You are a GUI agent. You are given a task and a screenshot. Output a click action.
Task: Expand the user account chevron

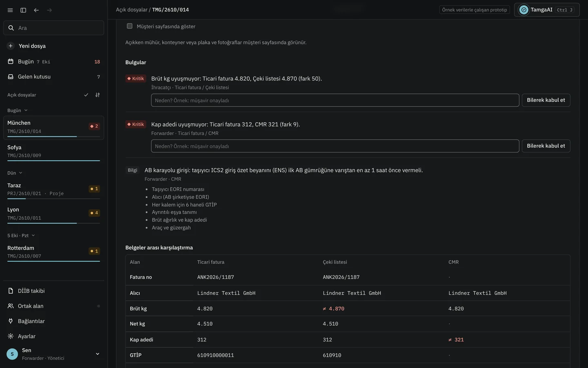click(98, 354)
